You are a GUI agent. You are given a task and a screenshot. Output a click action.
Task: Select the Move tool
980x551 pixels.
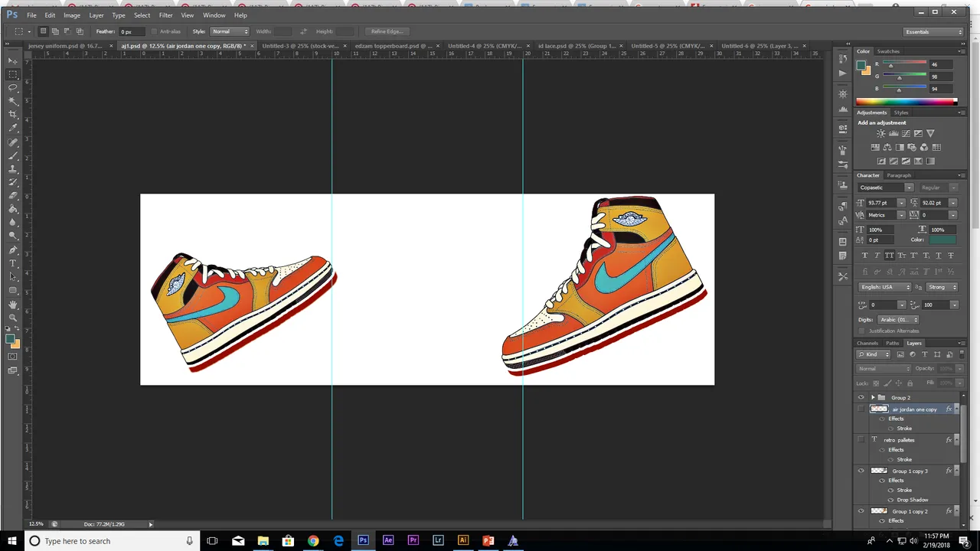13,60
